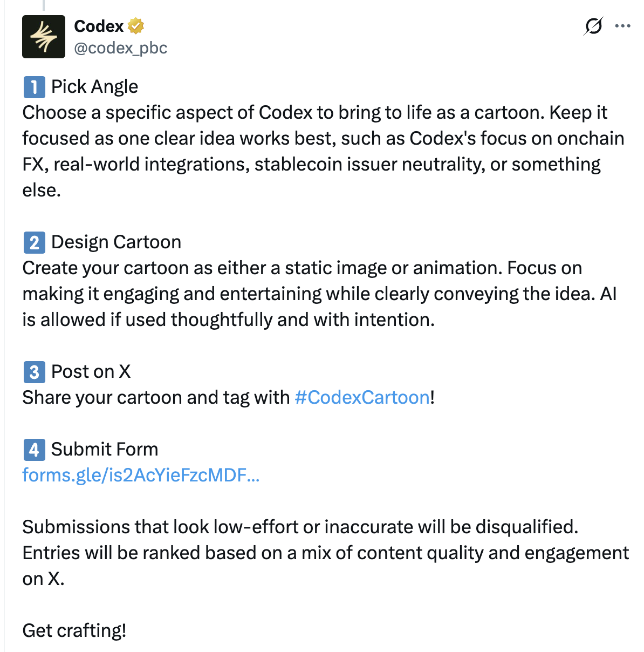644x652 pixels.
Task: Click the Codex profile avatar
Action: 44,37
